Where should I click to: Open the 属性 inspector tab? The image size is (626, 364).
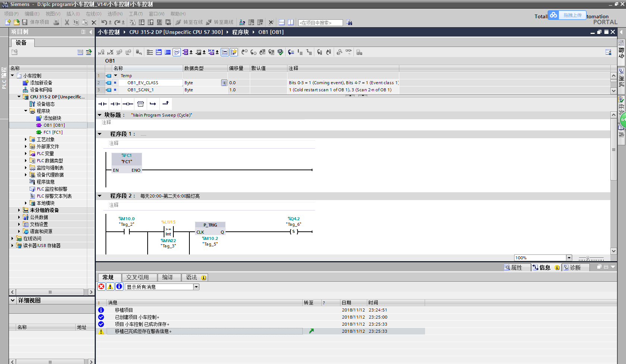tap(516, 268)
